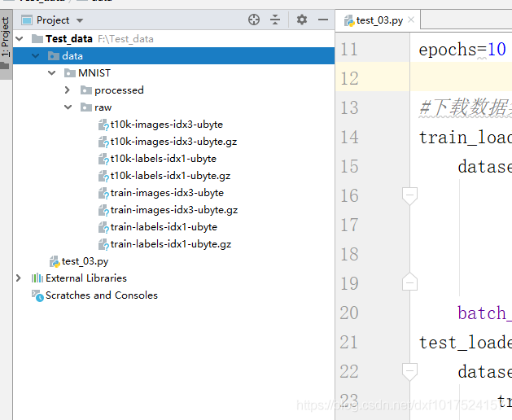Expand External Libraries node

(19, 278)
